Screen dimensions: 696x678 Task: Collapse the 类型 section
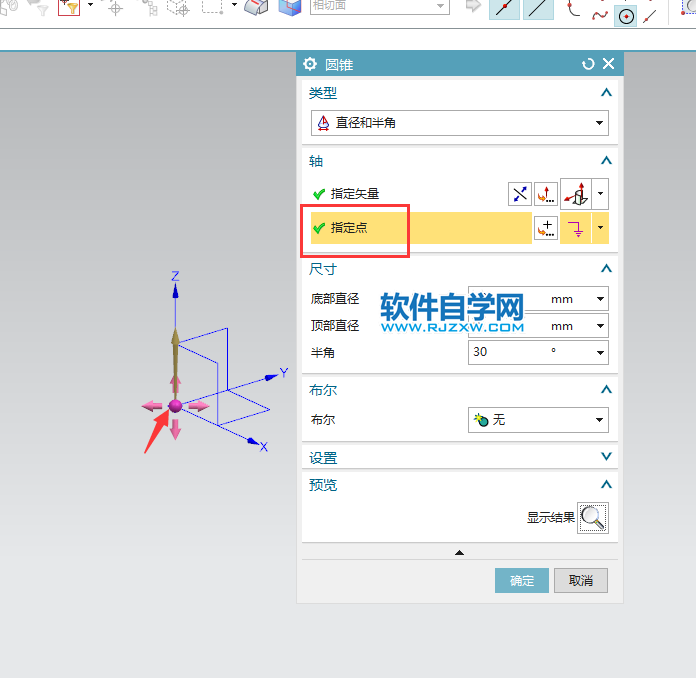[x=606, y=92]
